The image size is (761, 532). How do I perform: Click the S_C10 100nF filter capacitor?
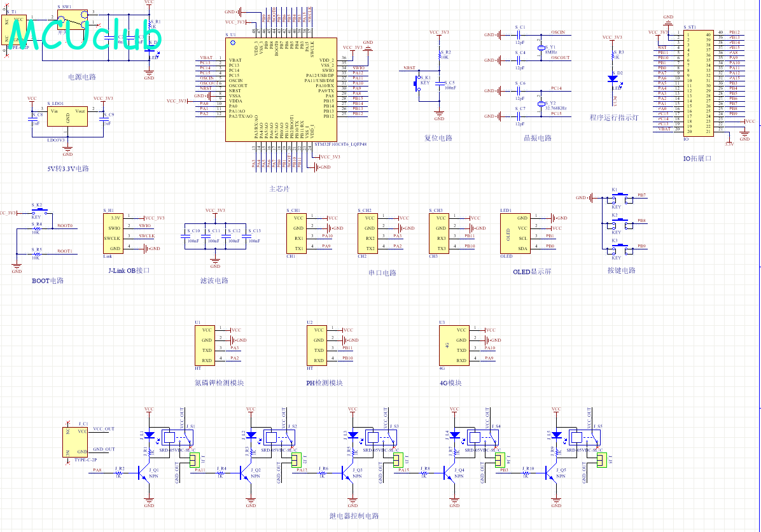pyautogui.click(x=189, y=236)
